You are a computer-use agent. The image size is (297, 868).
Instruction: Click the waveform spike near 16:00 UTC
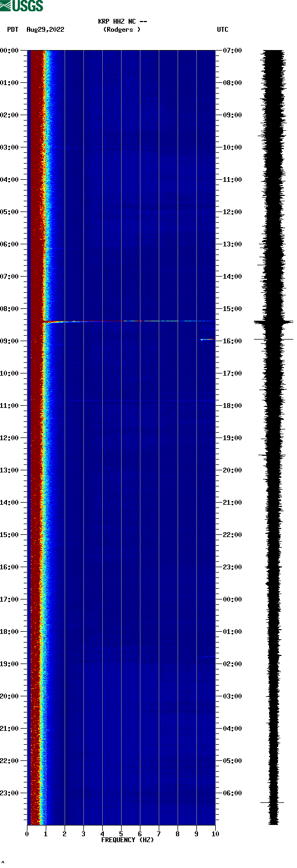tap(274, 339)
